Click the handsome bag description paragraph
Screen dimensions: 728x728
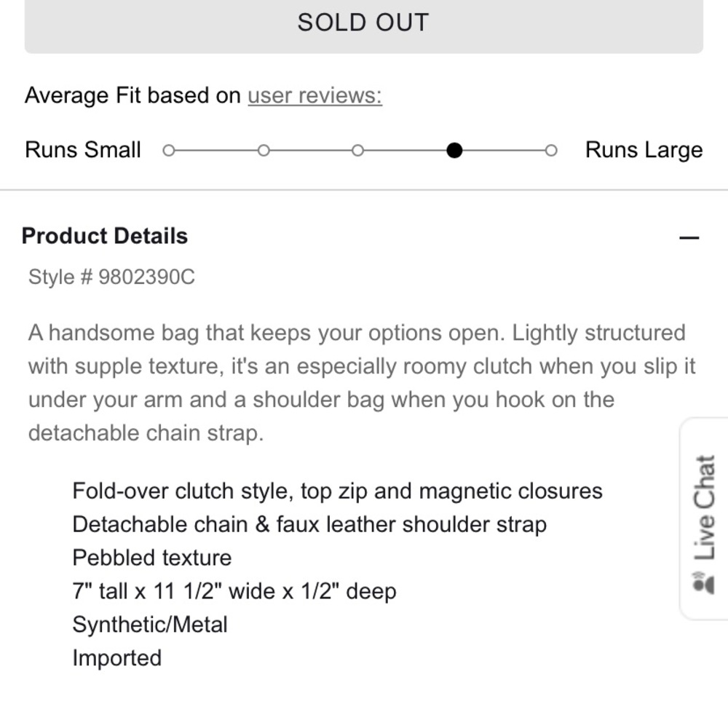click(362, 383)
